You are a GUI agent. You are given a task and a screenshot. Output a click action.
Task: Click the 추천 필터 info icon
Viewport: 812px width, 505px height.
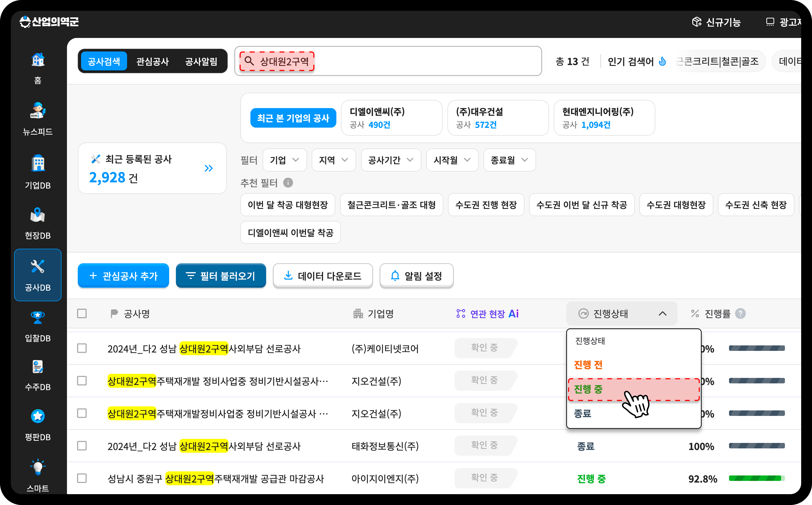(x=288, y=183)
